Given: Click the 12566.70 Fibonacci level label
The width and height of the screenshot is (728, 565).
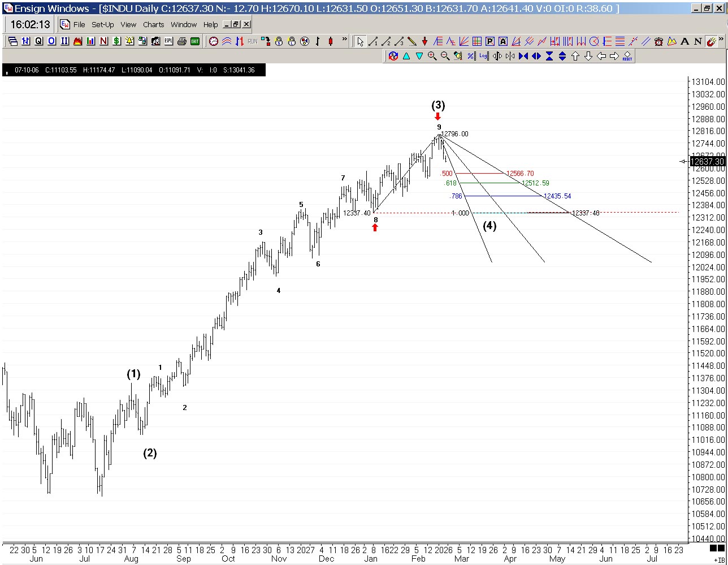Looking at the screenshot, I should coord(520,174).
